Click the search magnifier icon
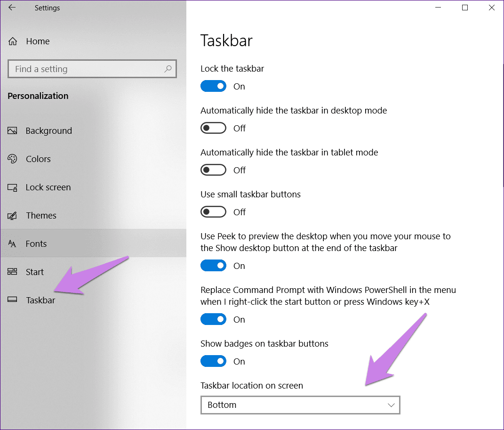 click(168, 69)
